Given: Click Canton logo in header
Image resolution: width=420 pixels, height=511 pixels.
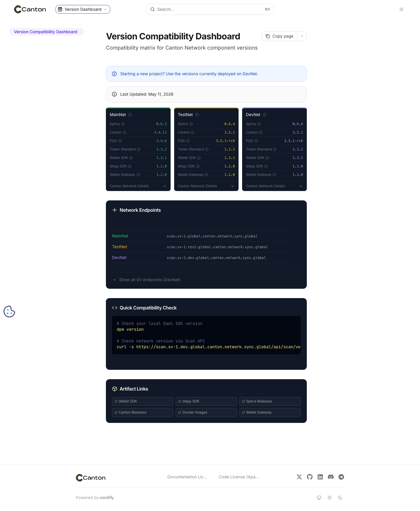Looking at the screenshot, I should [x=30, y=9].
